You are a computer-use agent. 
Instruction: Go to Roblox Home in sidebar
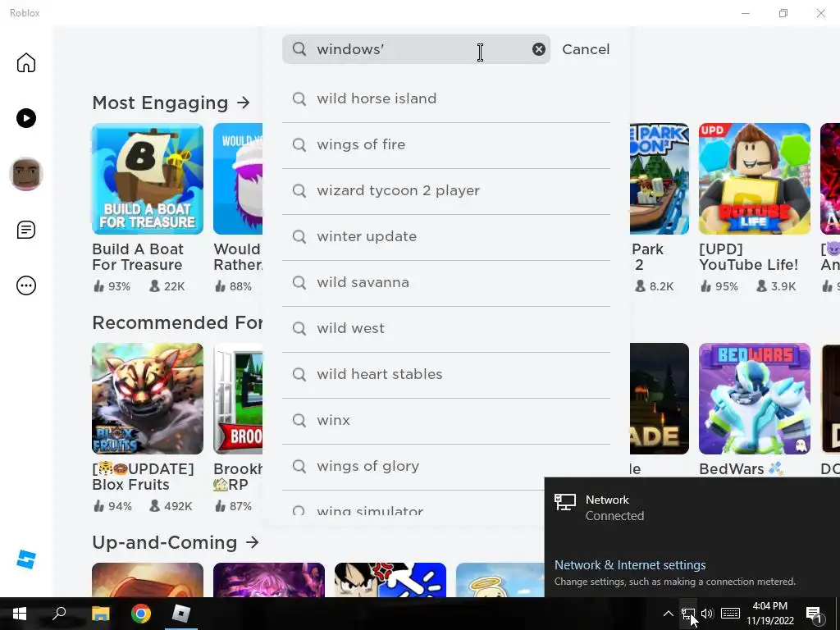point(25,62)
